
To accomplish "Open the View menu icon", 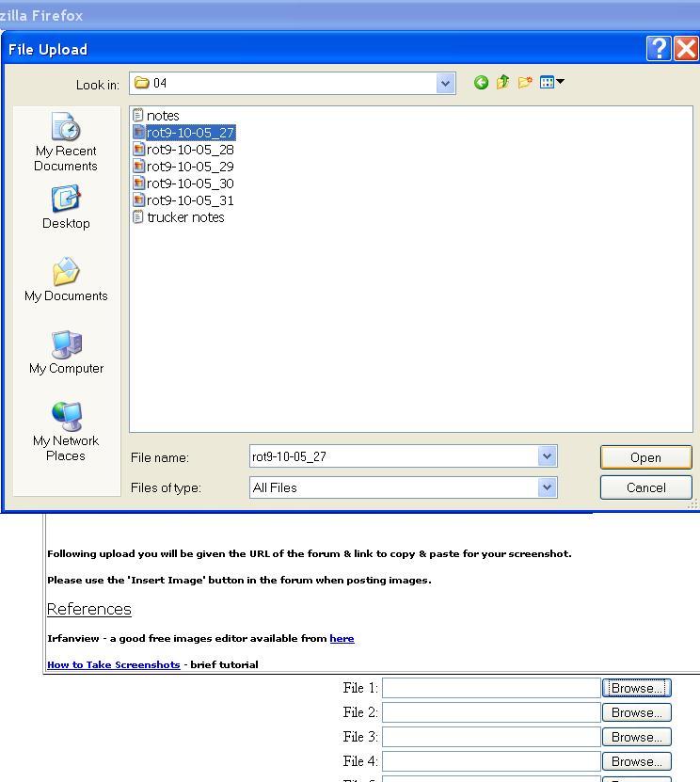I will (x=551, y=83).
